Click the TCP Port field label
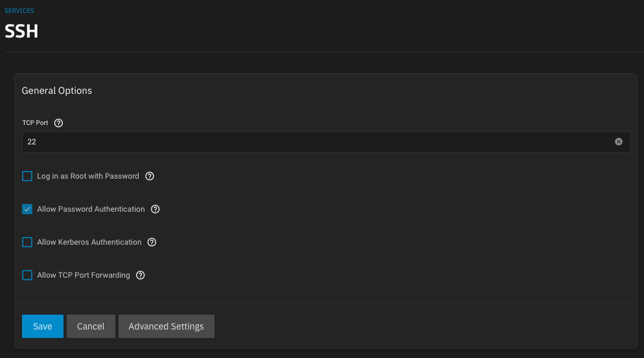Viewport: 644px width, 358px height. click(36, 123)
